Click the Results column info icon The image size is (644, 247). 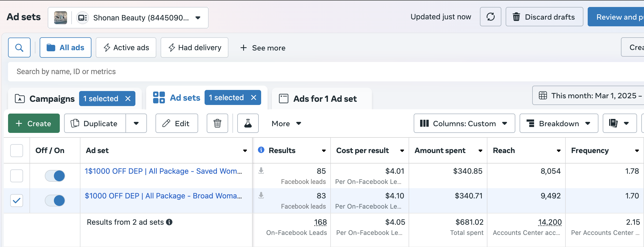(x=261, y=150)
